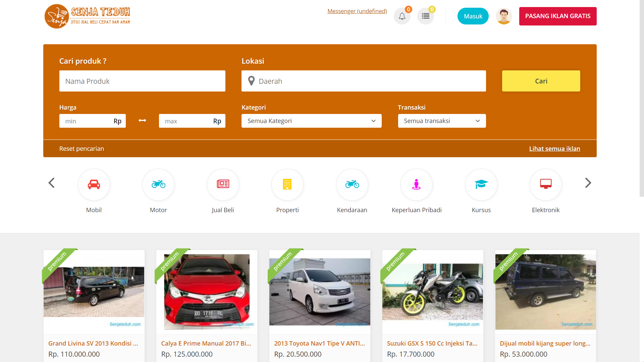Click the Cari search button
644x362 pixels.
541,81
